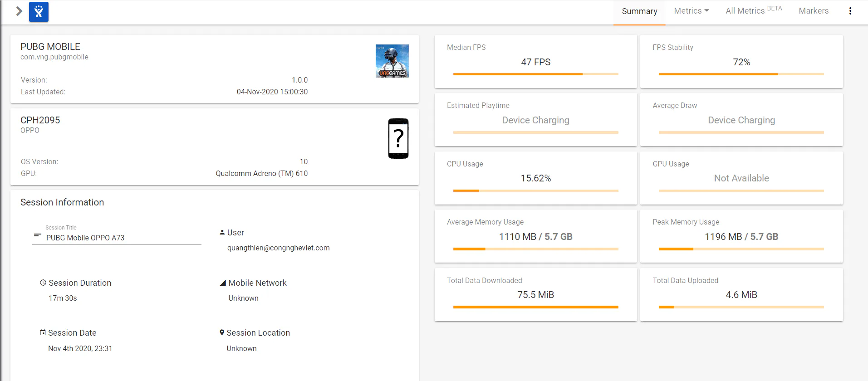Open the CPU Usage card
868x381 pixels.
(x=535, y=178)
